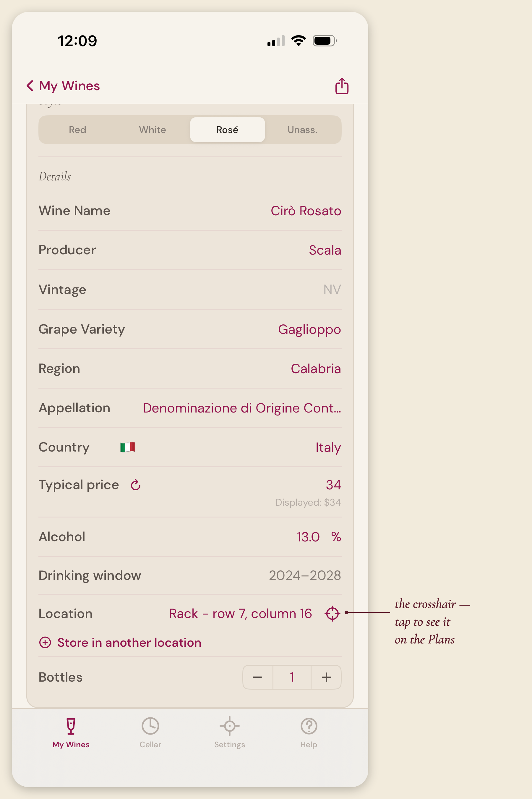The width and height of the screenshot is (532, 799).
Task: Tap the Settings crosshair tab icon
Action: pyautogui.click(x=230, y=726)
